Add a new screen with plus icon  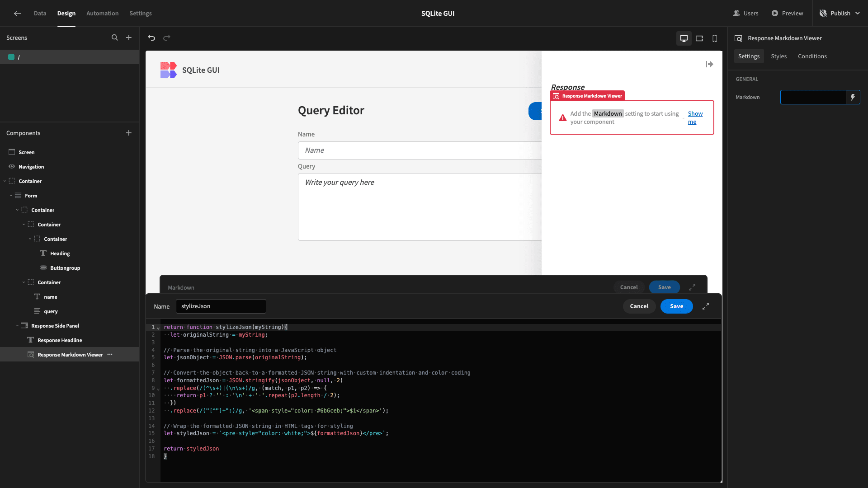coord(129,38)
